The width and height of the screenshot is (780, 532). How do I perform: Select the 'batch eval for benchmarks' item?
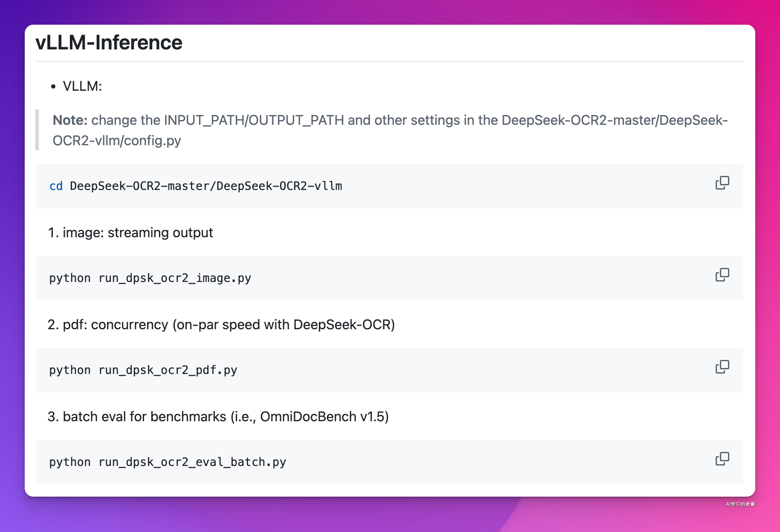tap(225, 417)
